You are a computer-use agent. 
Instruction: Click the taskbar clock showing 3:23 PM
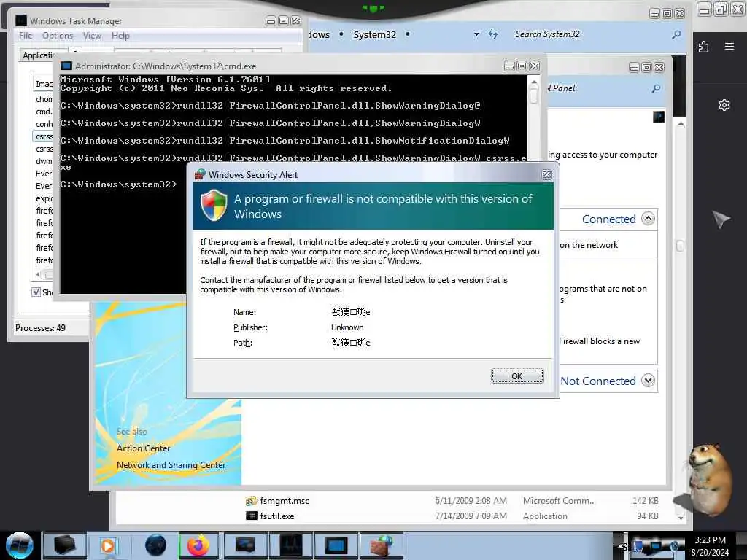click(x=710, y=545)
